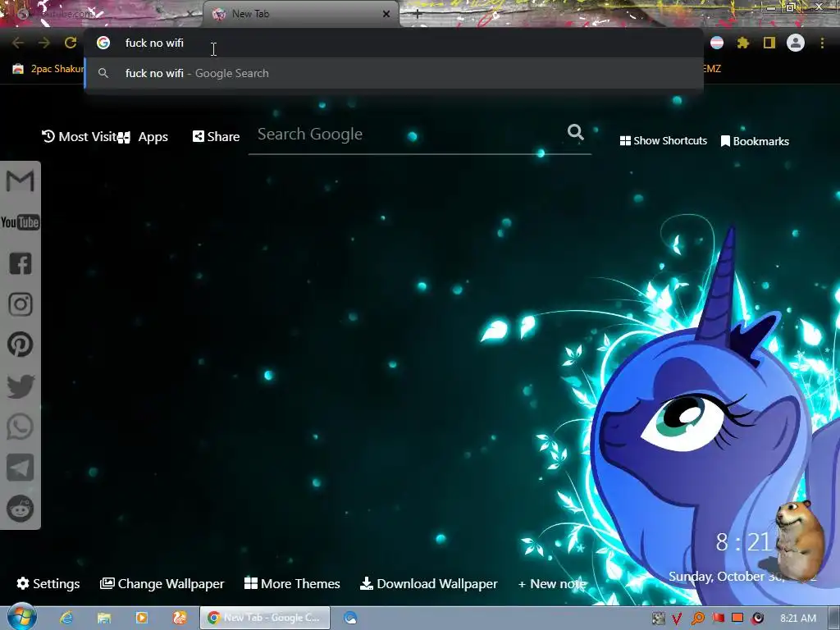Open the 2pac Shakur bookmark

tap(48, 69)
